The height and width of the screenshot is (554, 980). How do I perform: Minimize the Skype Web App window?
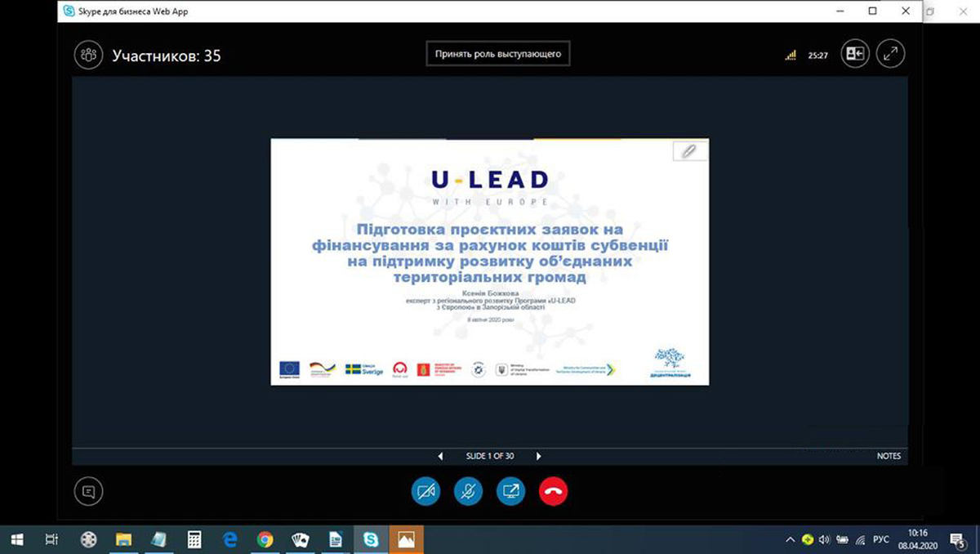point(841,11)
